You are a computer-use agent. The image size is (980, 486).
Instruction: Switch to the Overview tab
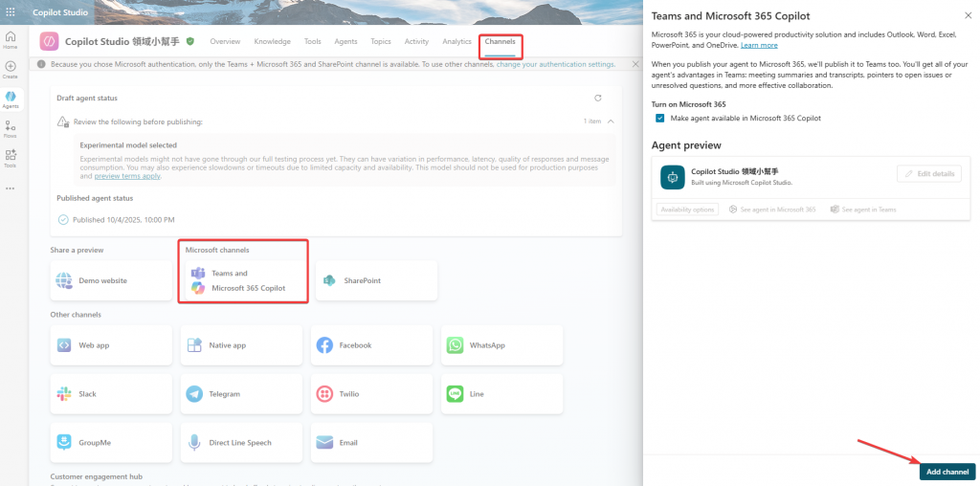click(x=225, y=41)
